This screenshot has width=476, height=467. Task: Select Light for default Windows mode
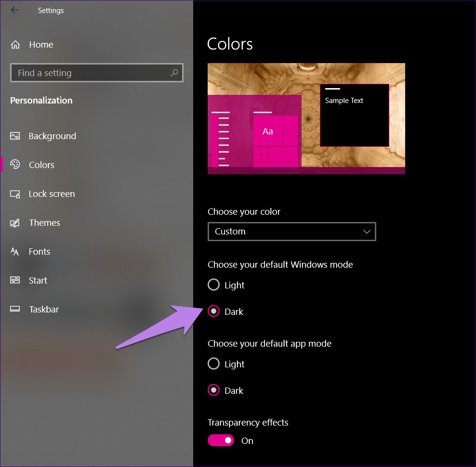pos(213,285)
